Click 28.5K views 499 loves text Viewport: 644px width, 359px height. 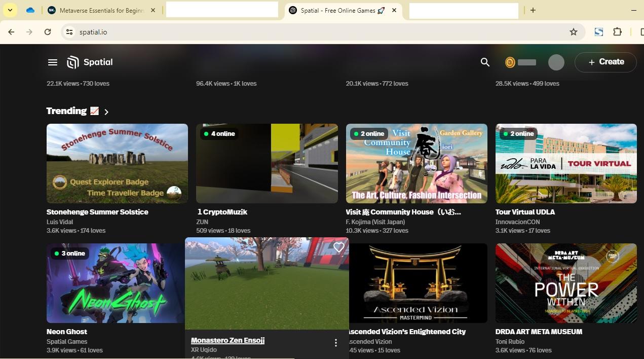click(527, 84)
